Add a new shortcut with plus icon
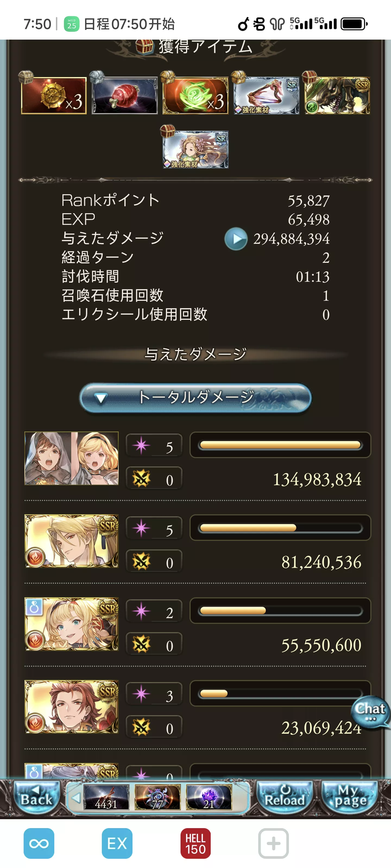The width and height of the screenshot is (391, 868). point(273,843)
